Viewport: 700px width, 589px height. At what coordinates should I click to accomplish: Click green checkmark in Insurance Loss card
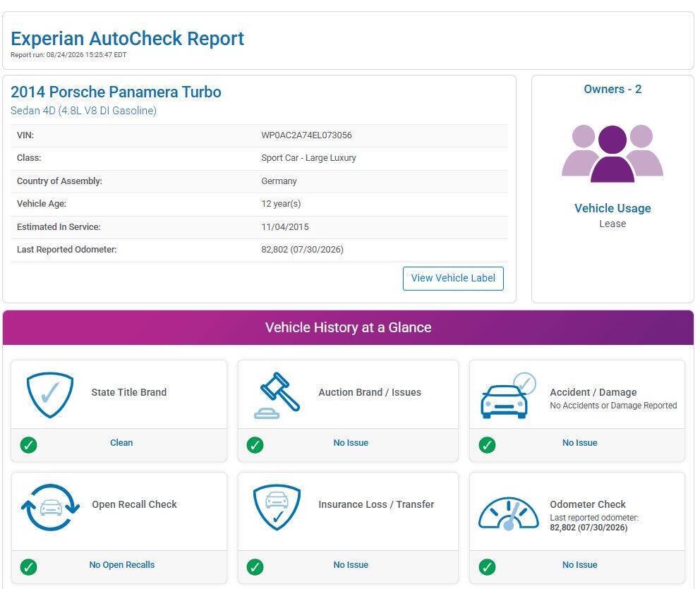[255, 566]
